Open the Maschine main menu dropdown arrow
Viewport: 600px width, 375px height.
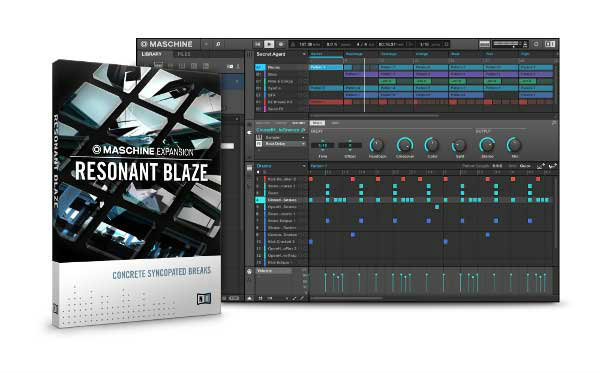(206, 44)
